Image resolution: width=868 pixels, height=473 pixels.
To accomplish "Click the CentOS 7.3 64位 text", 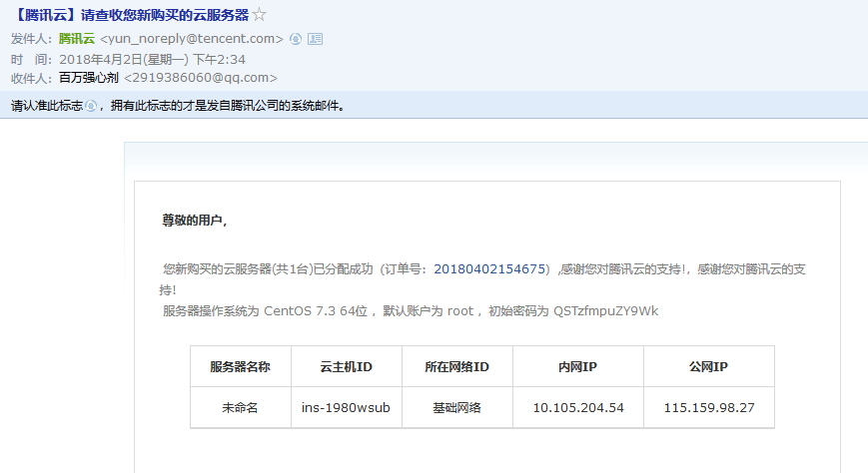I will tap(316, 311).
